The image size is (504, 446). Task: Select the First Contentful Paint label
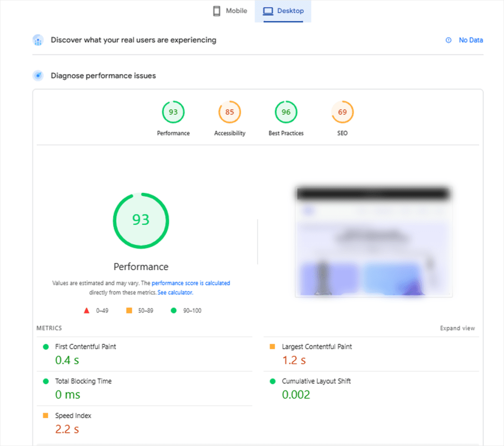coord(86,347)
